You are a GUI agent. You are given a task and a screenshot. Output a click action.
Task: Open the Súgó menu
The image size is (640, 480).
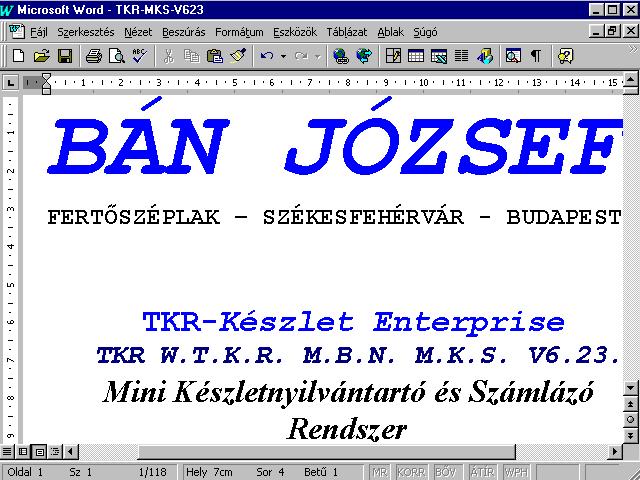(x=425, y=32)
